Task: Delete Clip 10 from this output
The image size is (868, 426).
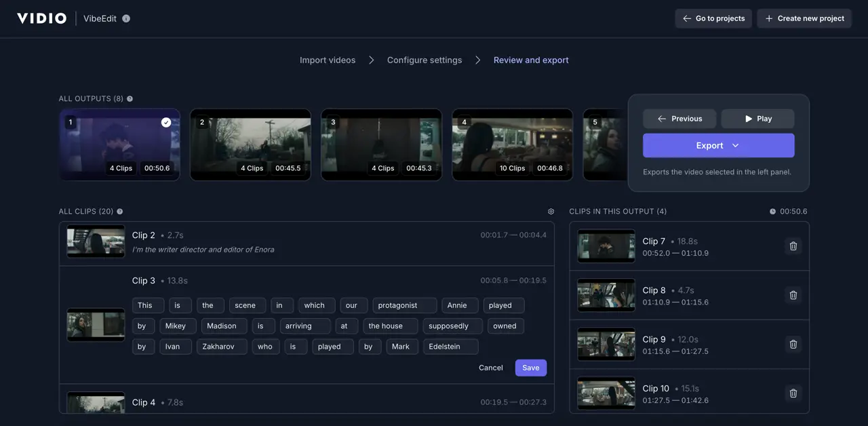Action: coord(793,393)
